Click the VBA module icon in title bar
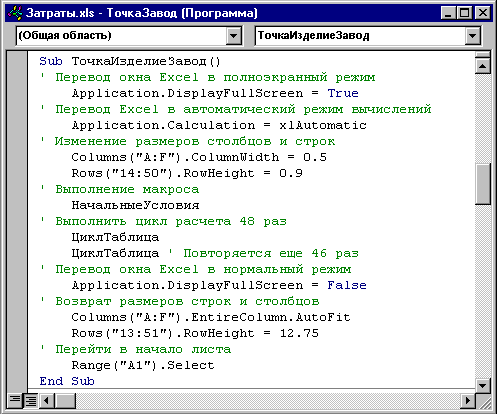This screenshot has width=498, height=418. (15, 13)
